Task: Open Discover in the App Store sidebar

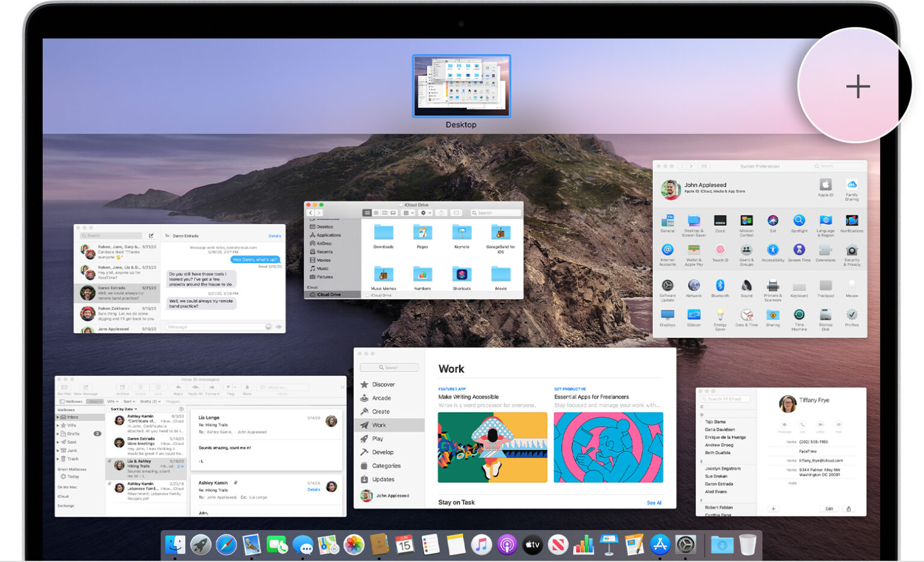Action: click(383, 384)
